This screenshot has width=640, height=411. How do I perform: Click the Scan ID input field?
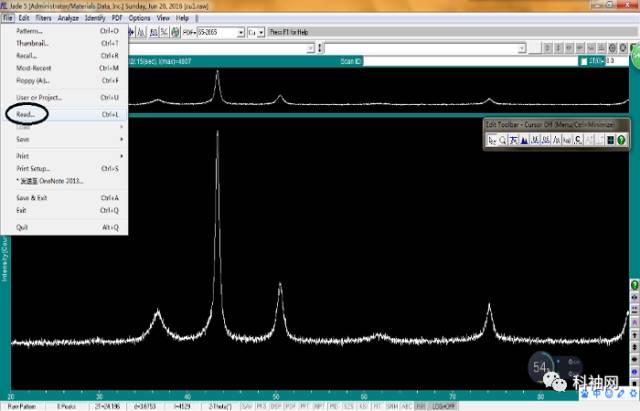470,61
